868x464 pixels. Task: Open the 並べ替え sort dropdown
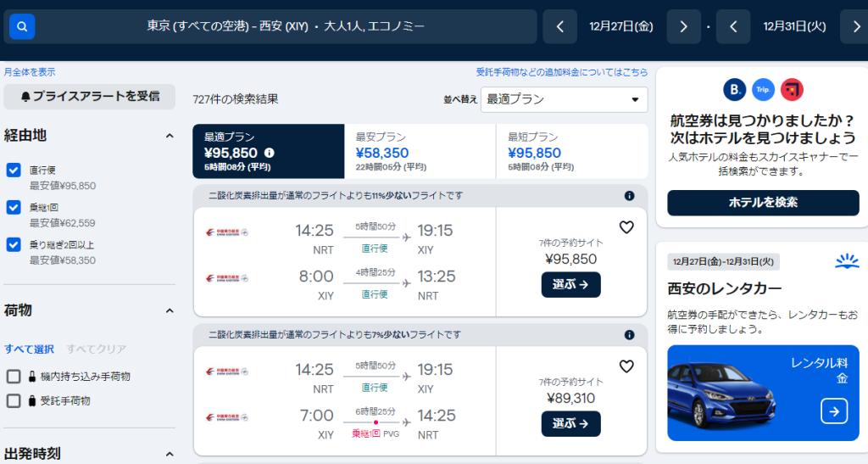[x=564, y=99]
